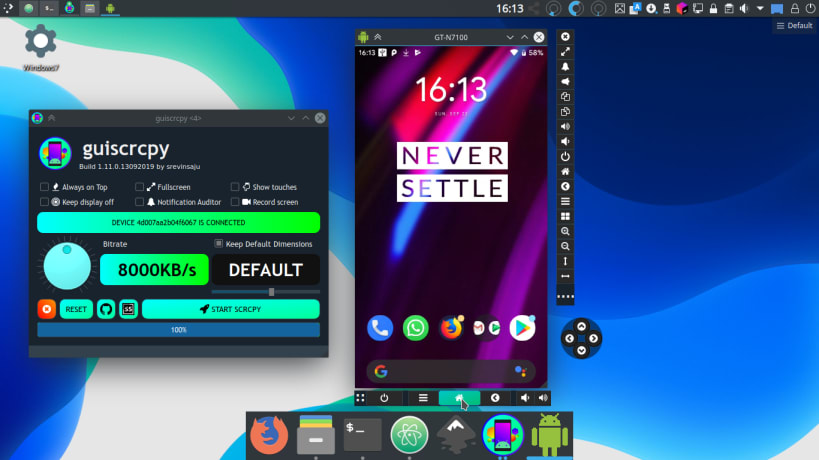The width and height of the screenshot is (819, 460).
Task: Expand the four-dots overflow in side toolbar
Action: point(565,297)
